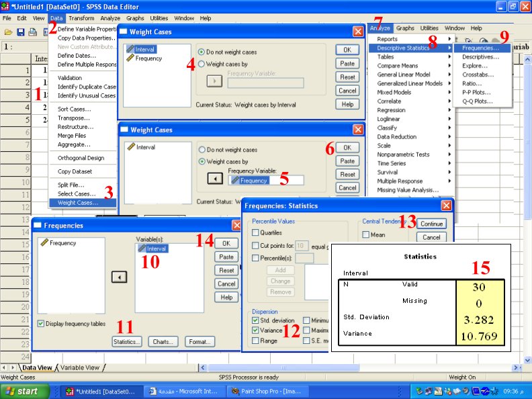Close the Frequencies: Statistics dialog with its X

[x=446, y=206]
